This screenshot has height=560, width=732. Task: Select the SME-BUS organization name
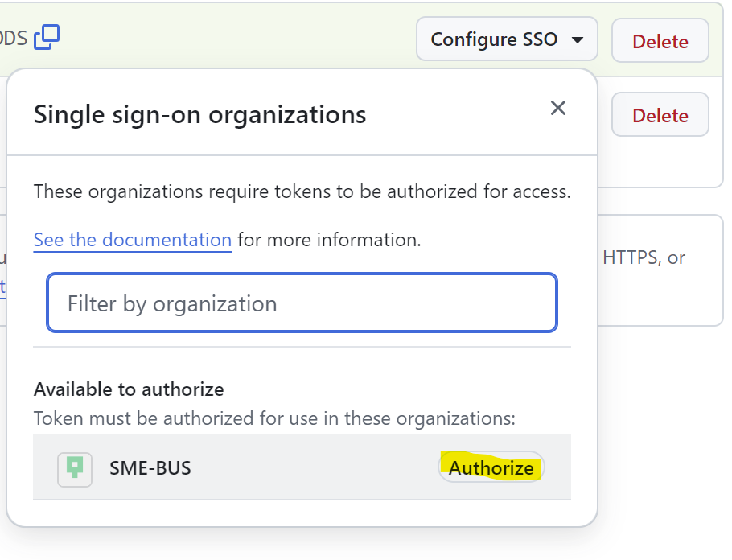click(150, 468)
